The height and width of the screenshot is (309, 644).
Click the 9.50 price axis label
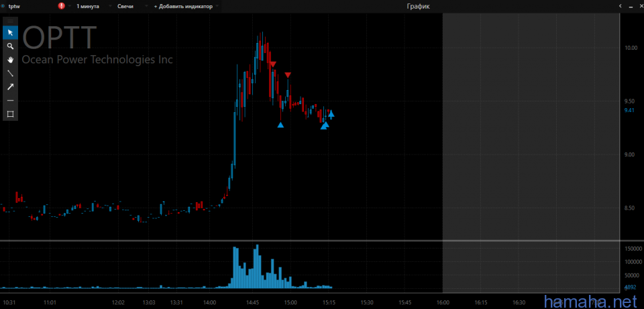(x=630, y=101)
